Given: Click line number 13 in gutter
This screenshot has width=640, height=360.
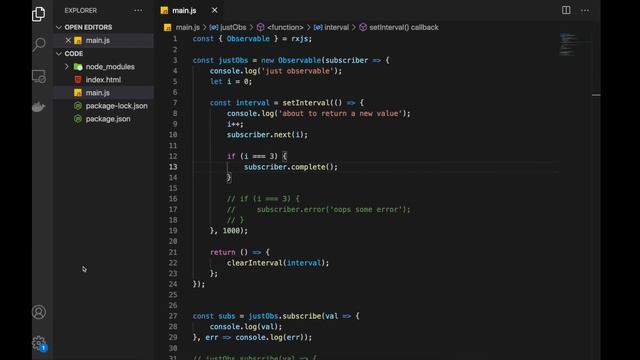Looking at the screenshot, I should (173, 167).
